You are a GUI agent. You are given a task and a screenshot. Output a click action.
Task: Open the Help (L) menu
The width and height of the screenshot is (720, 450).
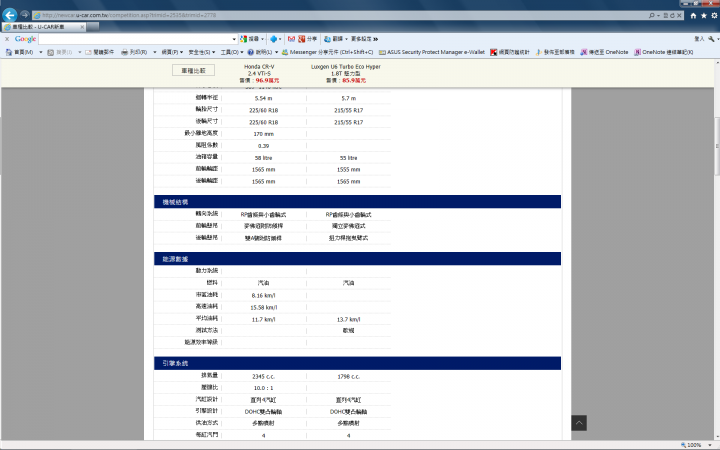(263, 52)
